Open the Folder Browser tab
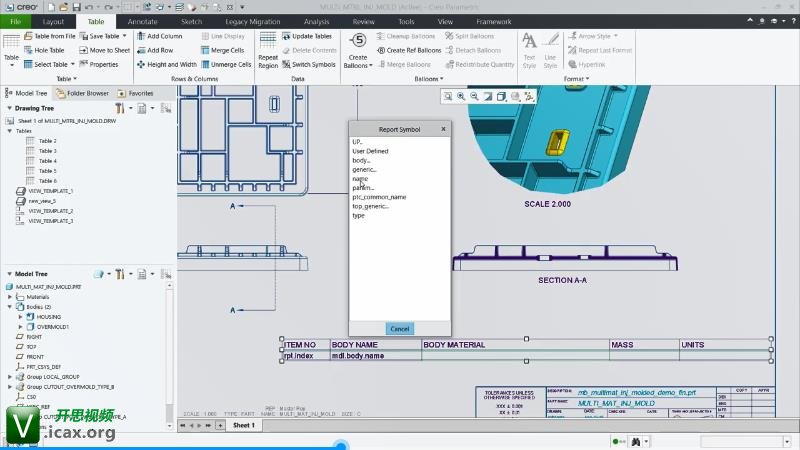This screenshot has width=800, height=450. tap(87, 93)
